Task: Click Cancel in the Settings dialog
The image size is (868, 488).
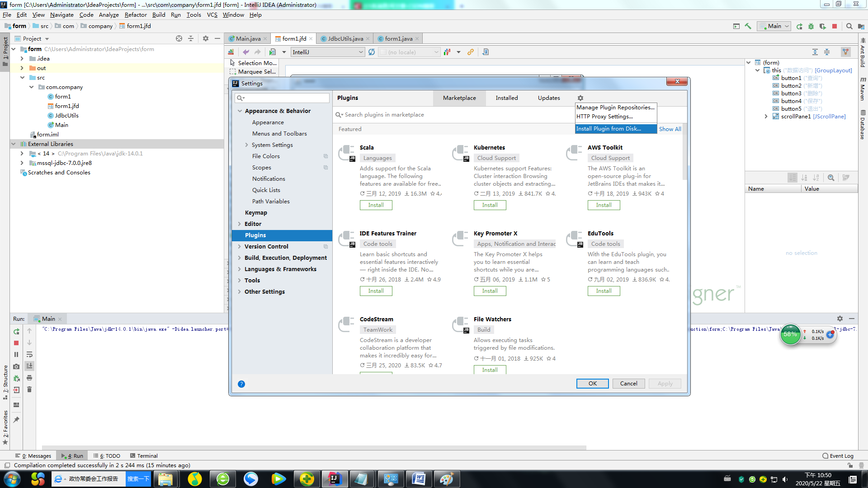Action: 628,384
